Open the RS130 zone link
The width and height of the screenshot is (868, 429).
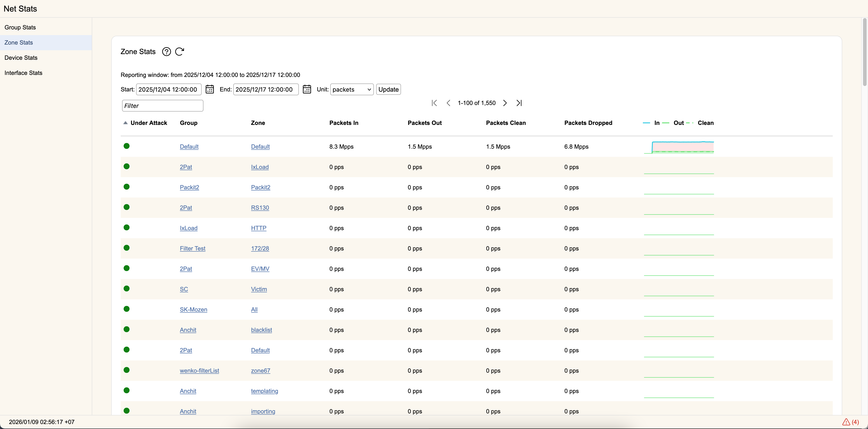click(x=260, y=208)
